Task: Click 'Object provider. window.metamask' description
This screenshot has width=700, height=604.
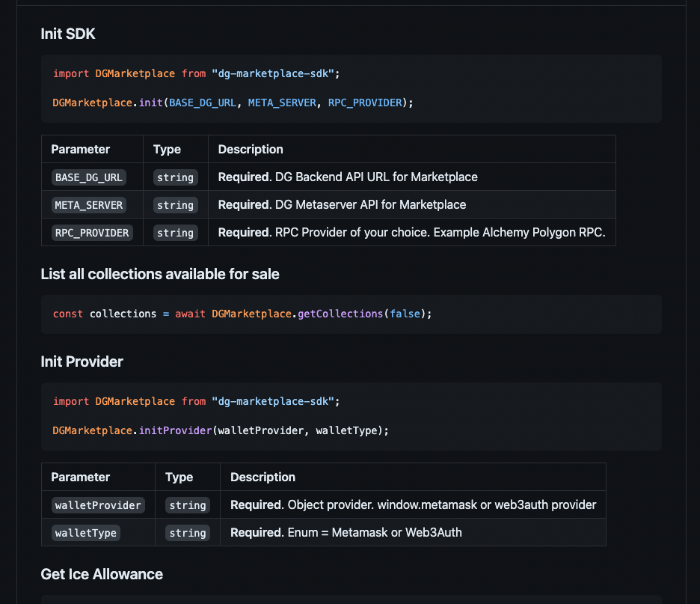Action: point(414,504)
